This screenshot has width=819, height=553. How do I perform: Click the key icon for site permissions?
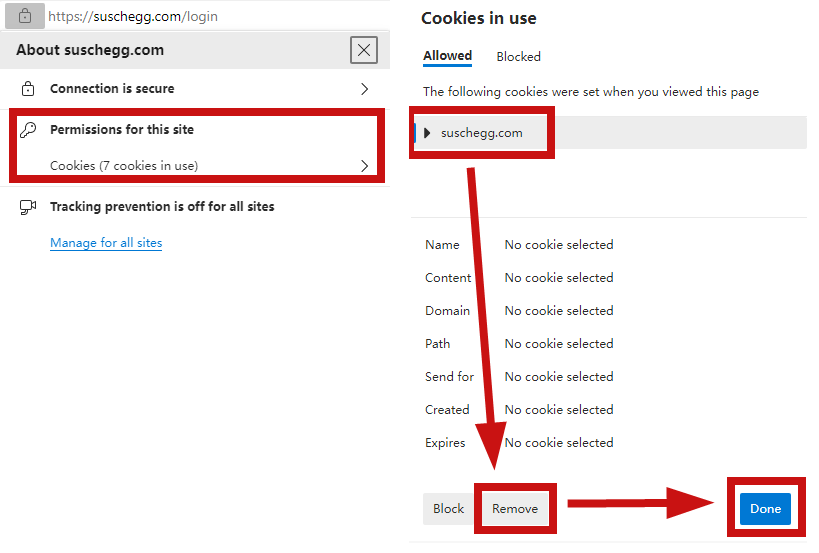point(28,130)
